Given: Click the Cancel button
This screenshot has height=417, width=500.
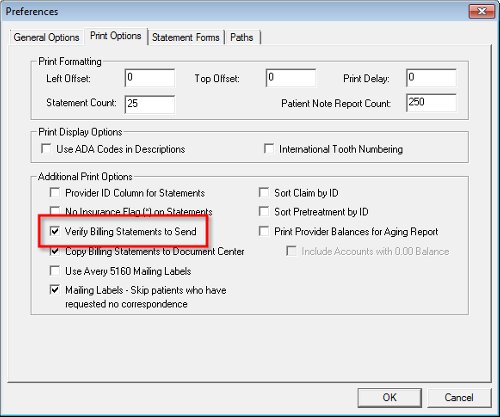Looking at the screenshot, I should pos(459,397).
